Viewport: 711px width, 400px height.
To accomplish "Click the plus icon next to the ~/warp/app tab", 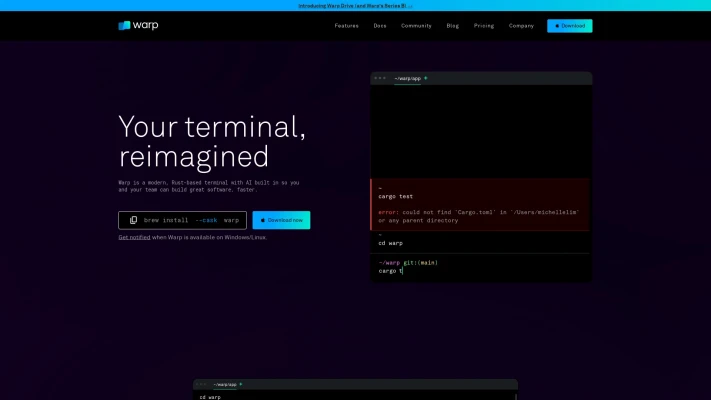I will coord(425,78).
